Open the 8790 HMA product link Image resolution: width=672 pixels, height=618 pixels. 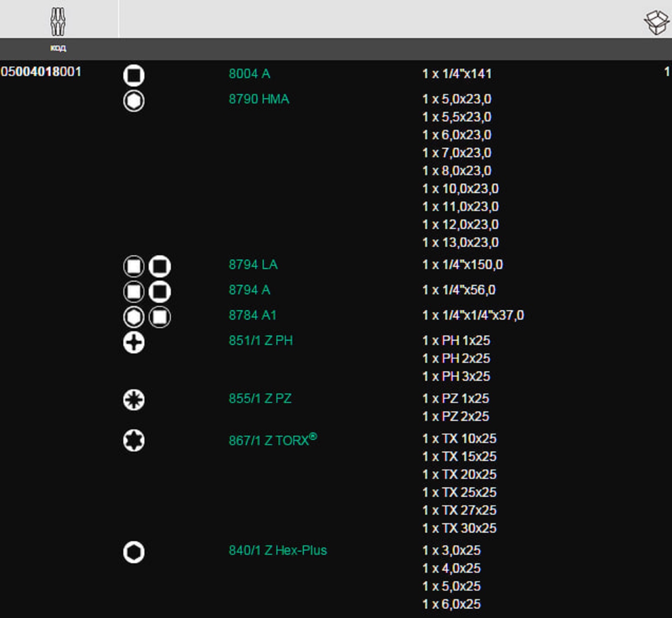click(x=259, y=99)
